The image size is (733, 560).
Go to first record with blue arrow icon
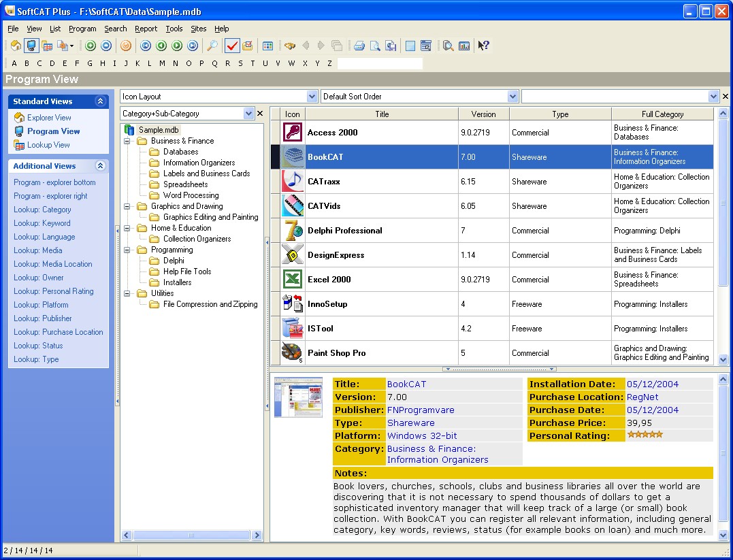point(146,46)
